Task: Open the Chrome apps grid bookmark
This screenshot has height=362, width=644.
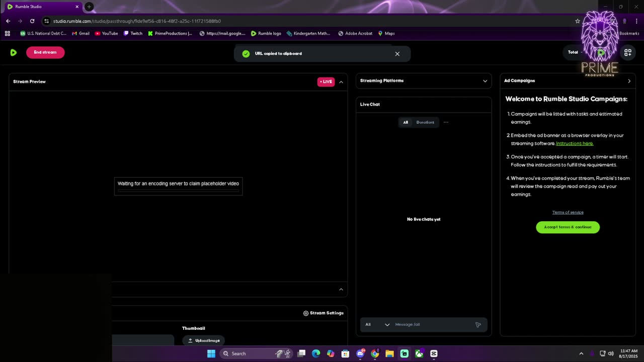Action: coord(8,34)
